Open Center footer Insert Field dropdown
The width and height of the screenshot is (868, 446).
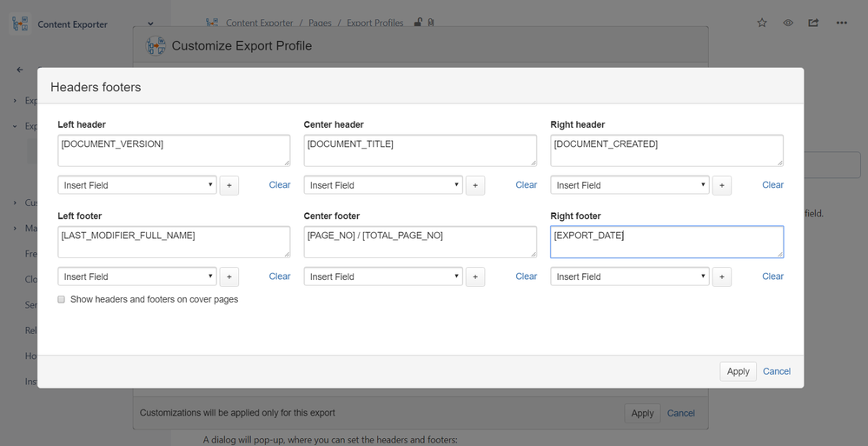click(383, 276)
